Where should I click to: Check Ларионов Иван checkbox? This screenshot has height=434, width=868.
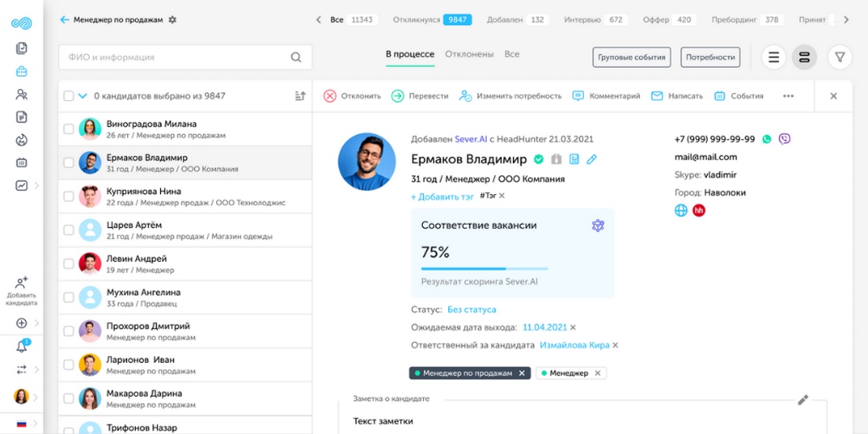click(x=69, y=365)
